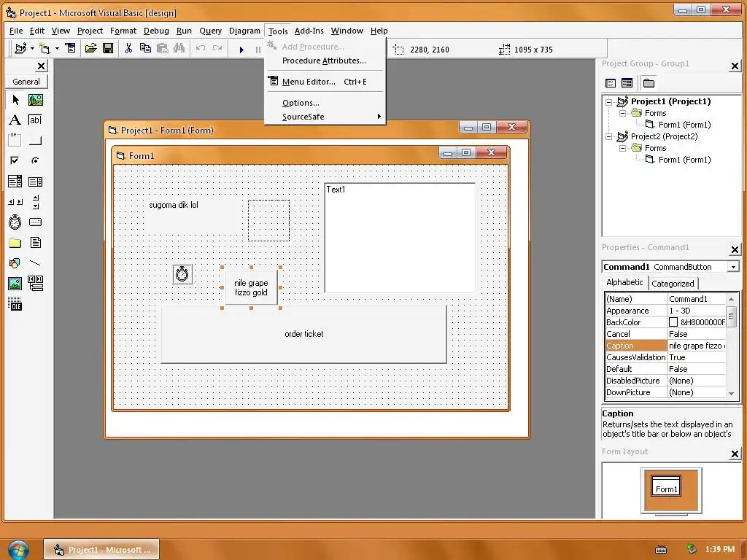747x560 pixels.
Task: Open the Menu Editor toolbar icon
Action: (71, 48)
